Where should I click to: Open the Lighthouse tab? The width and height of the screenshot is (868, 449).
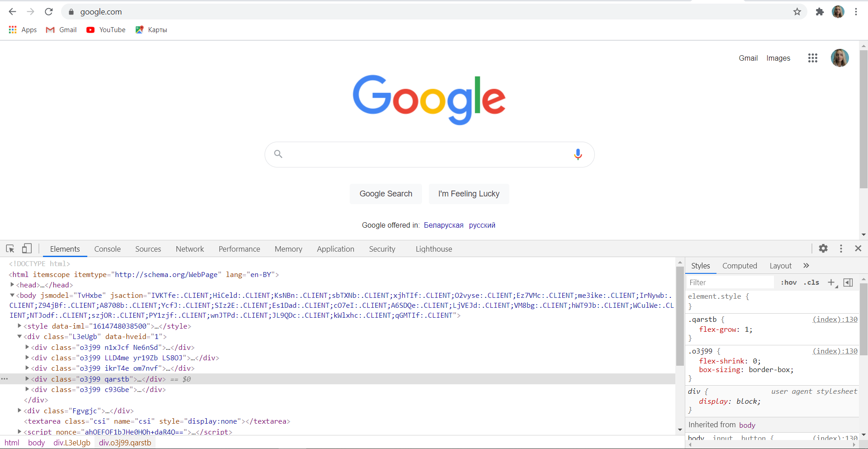434,249
